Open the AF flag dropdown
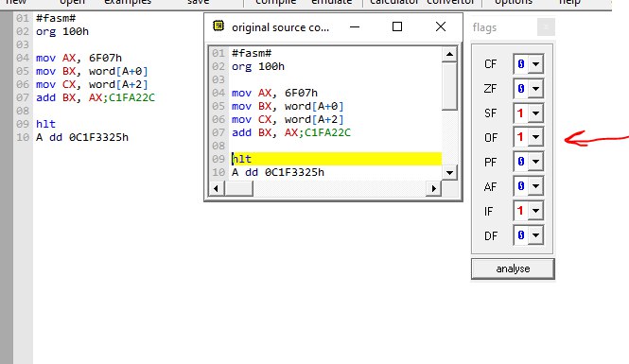This screenshot has height=364, width=629. (x=536, y=186)
